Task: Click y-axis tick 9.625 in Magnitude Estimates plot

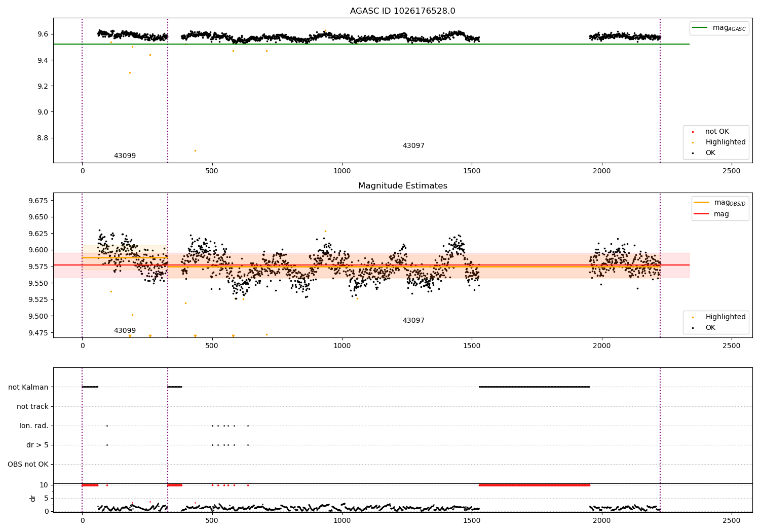Action: 39,234
